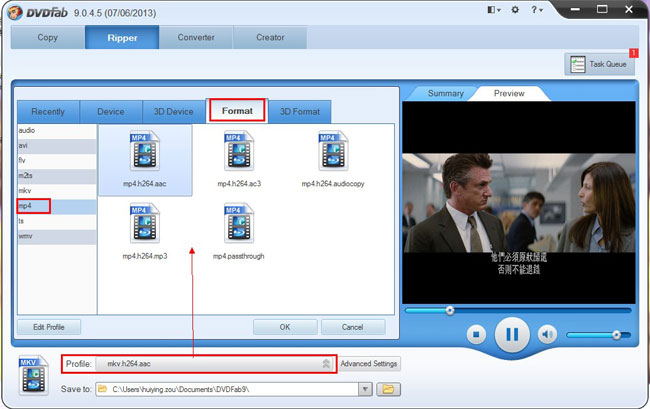Browse for output folder with folder icon
Viewport: 650px width, 409px height.
tap(388, 389)
